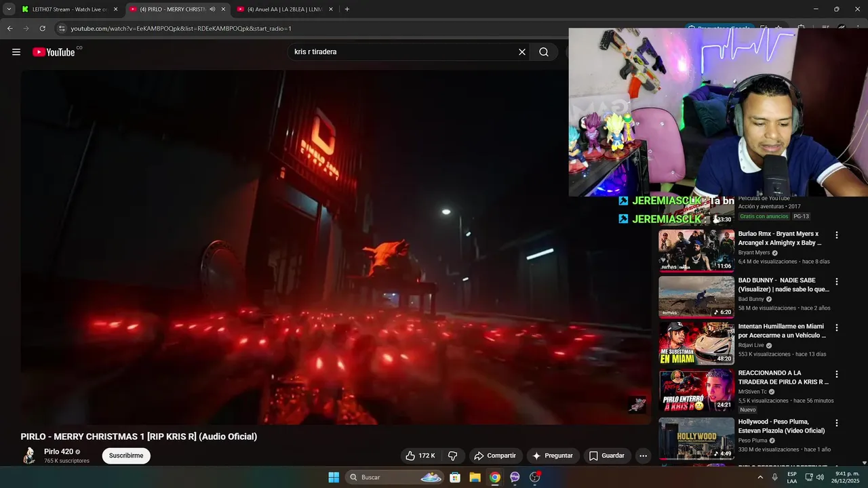The width and height of the screenshot is (868, 488).
Task: Clear the search text with the X
Action: (522, 52)
